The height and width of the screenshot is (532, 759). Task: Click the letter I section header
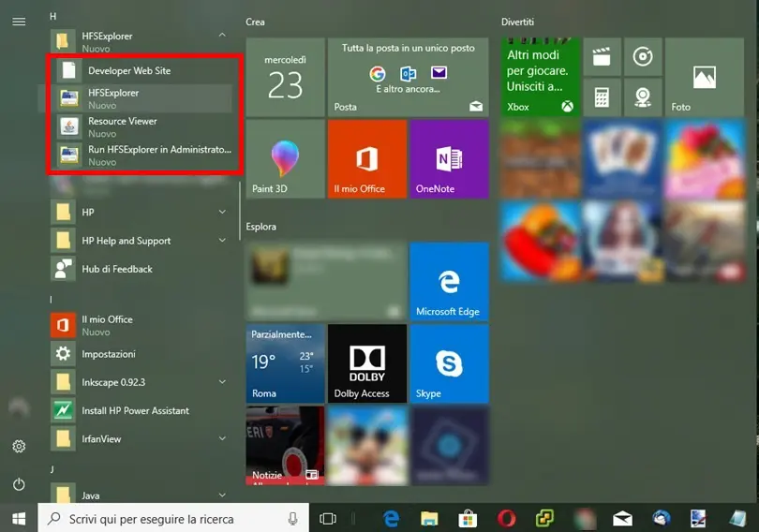[x=51, y=300]
